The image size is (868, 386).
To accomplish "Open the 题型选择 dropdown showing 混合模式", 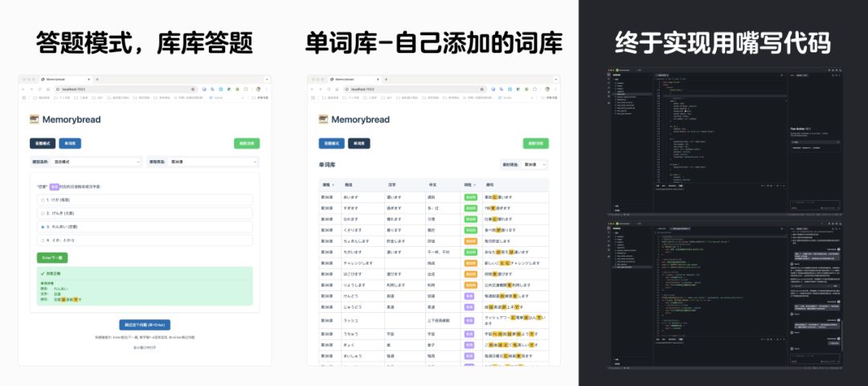I will pos(96,162).
